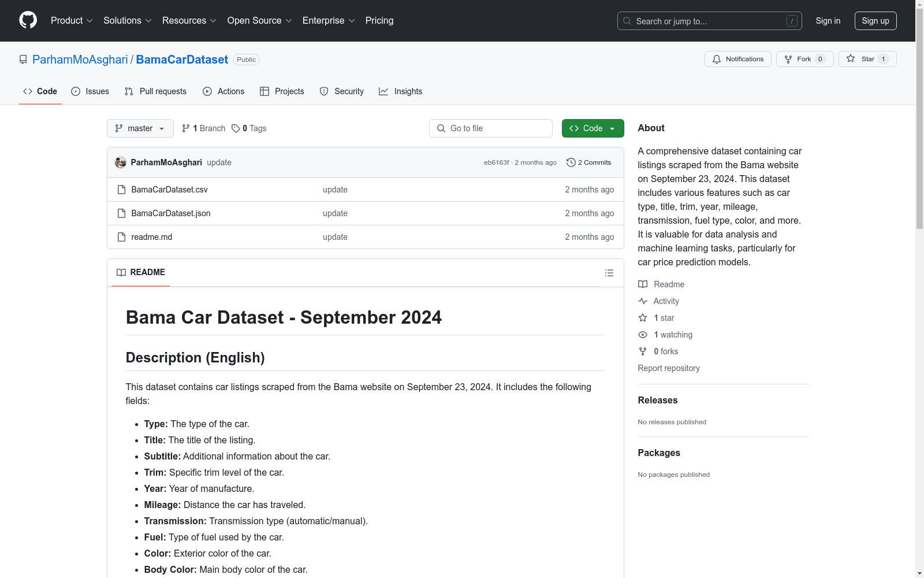Click the 'Public' visibility label
This screenshot has height=578, width=924.
coord(247,60)
